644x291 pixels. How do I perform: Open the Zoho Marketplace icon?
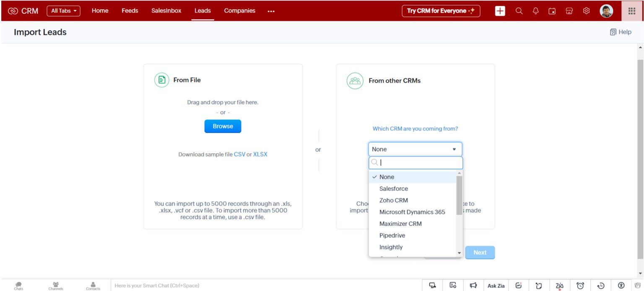[x=569, y=10]
